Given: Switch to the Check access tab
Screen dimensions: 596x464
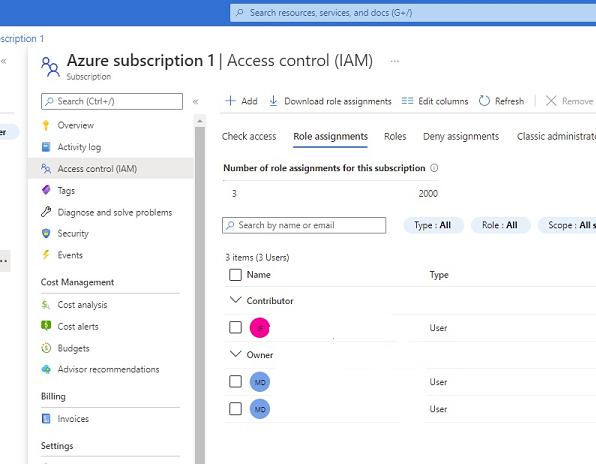Looking at the screenshot, I should (249, 136).
